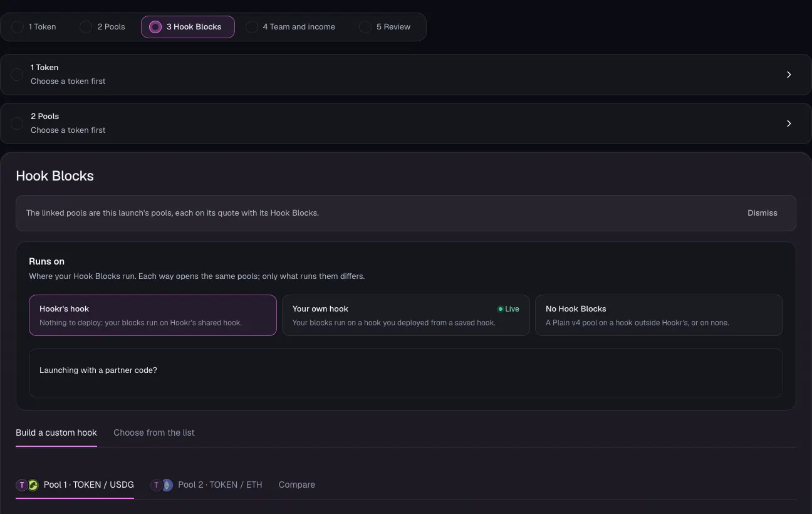812x514 pixels.
Task: Click the T token icon on Pool 2
Action: coord(156,485)
